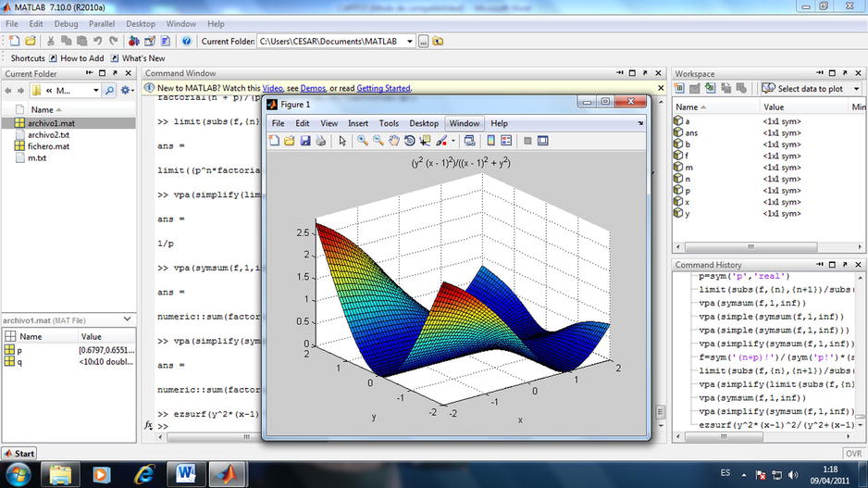Screen dimensions: 868x488
Task: Open the Brush tool color dropdown arrow
Action: [452, 141]
